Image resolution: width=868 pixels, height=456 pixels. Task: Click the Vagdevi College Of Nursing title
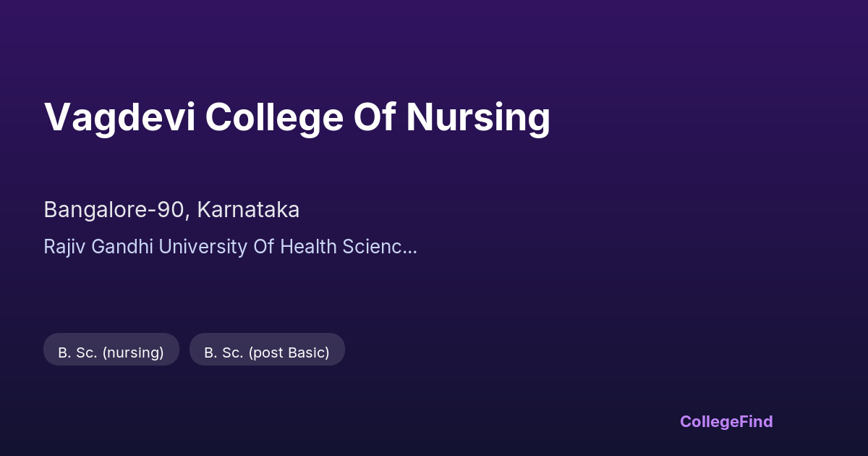[x=297, y=117]
